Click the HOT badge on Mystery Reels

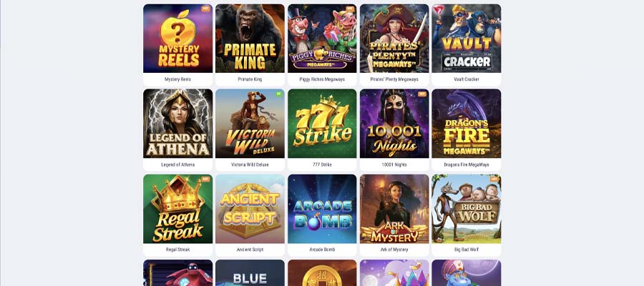205,9
